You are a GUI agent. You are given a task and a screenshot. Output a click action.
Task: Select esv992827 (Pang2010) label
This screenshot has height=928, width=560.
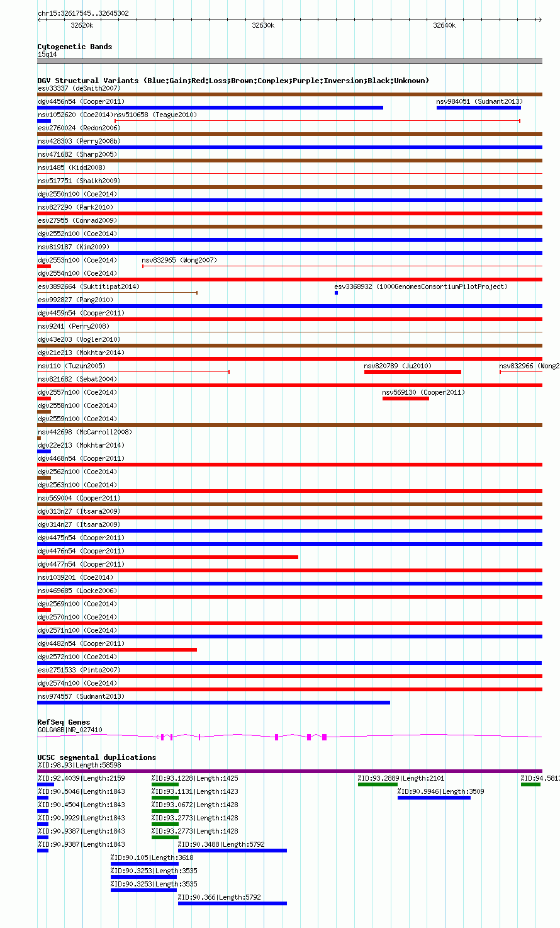pos(76,300)
